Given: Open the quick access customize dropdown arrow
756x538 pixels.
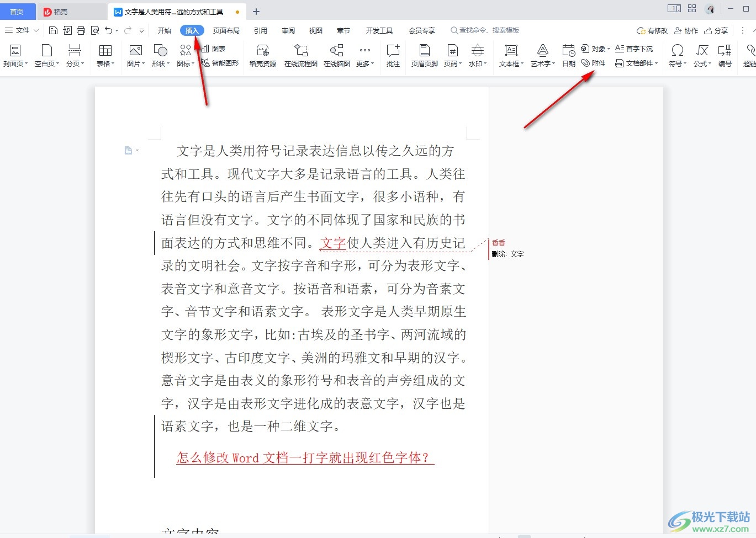Looking at the screenshot, I should pos(142,30).
